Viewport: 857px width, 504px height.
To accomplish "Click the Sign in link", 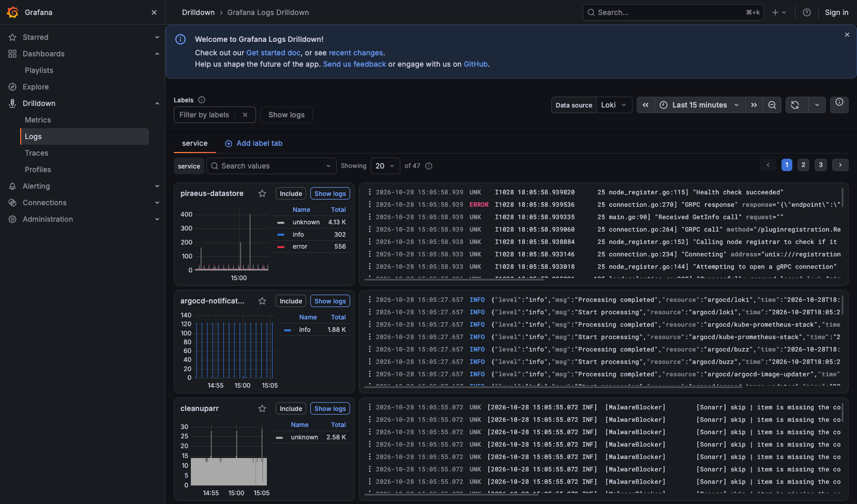I will tap(836, 12).
